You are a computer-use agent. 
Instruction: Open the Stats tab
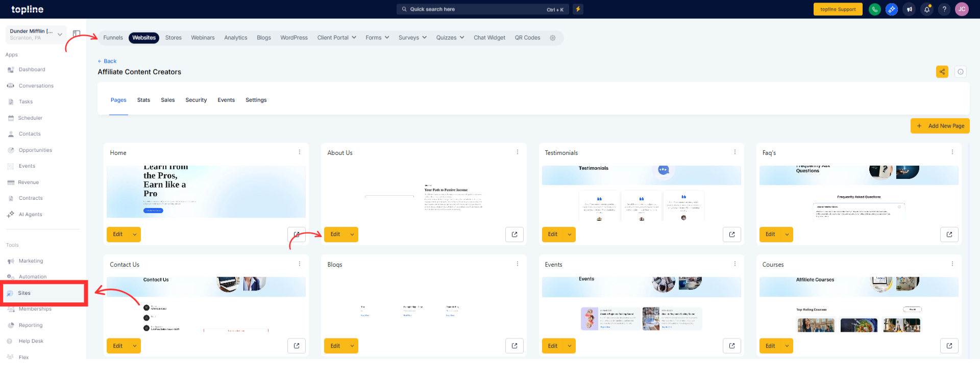[x=143, y=100]
